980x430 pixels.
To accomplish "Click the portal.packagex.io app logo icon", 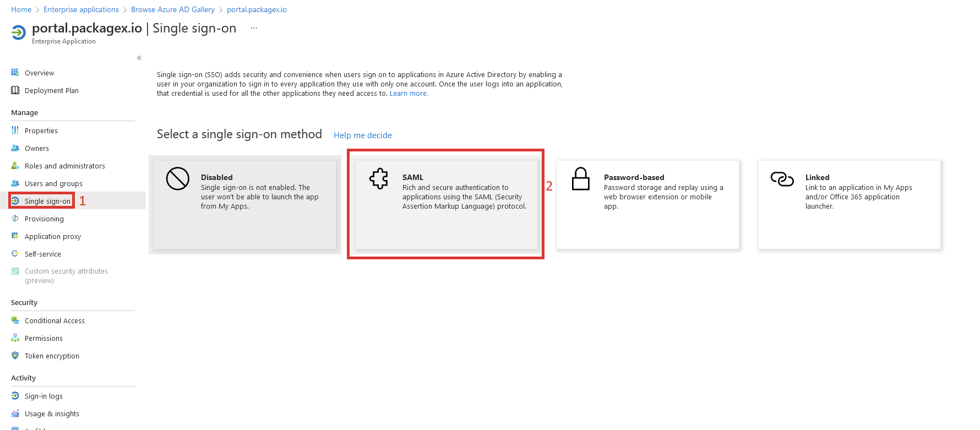I will pyautogui.click(x=18, y=32).
